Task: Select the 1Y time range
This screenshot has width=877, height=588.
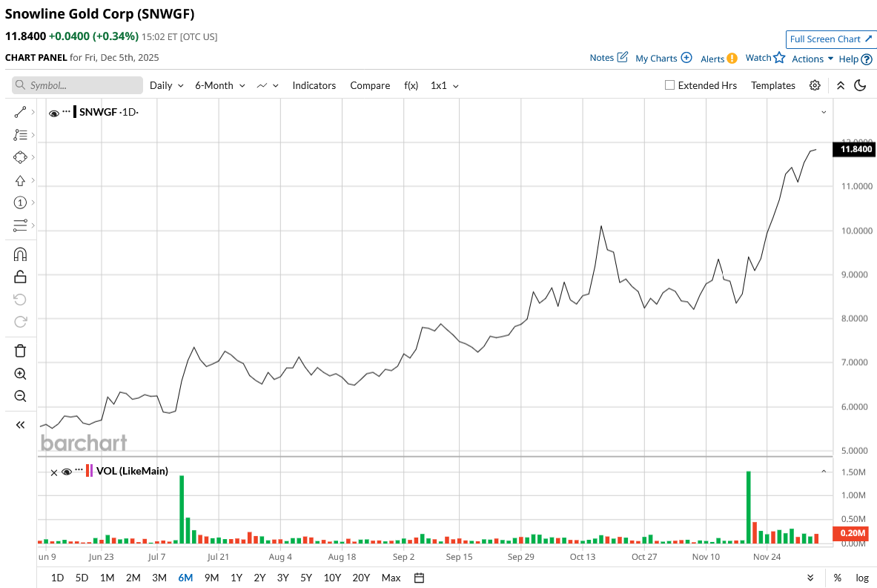Action: point(236,578)
